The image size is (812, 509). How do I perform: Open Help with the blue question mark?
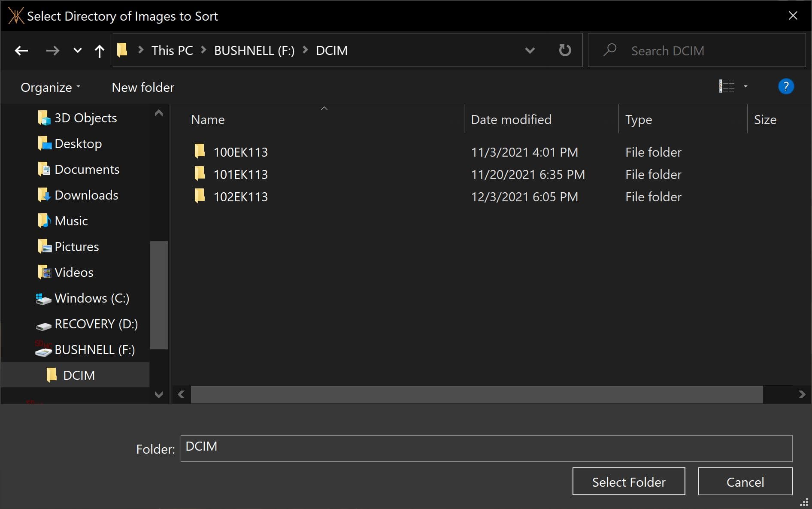coord(786,86)
